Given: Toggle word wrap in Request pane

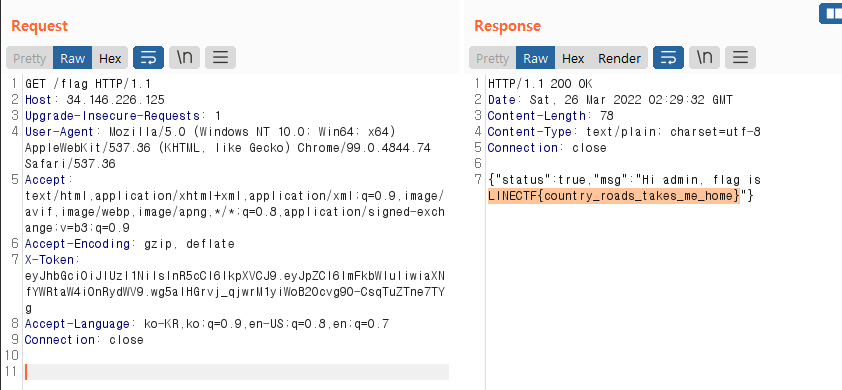Looking at the screenshot, I should (x=148, y=57).
